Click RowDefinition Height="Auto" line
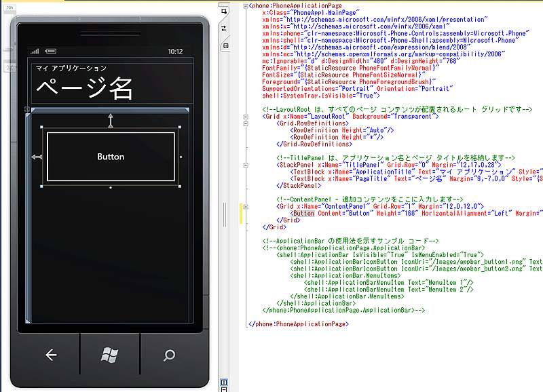 click(x=342, y=130)
